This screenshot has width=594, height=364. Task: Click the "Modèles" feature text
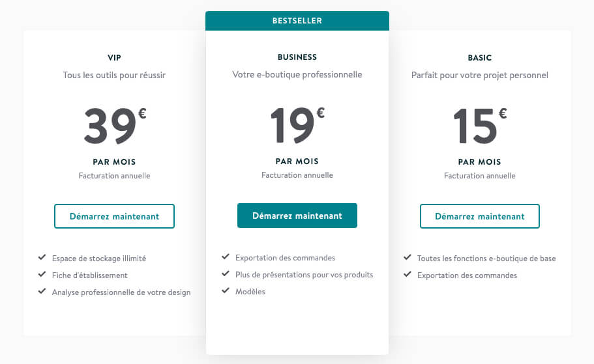250,292
